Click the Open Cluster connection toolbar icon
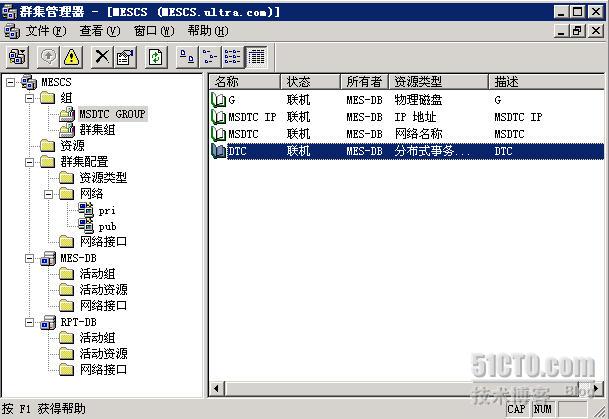609x419 pixels. [17, 57]
